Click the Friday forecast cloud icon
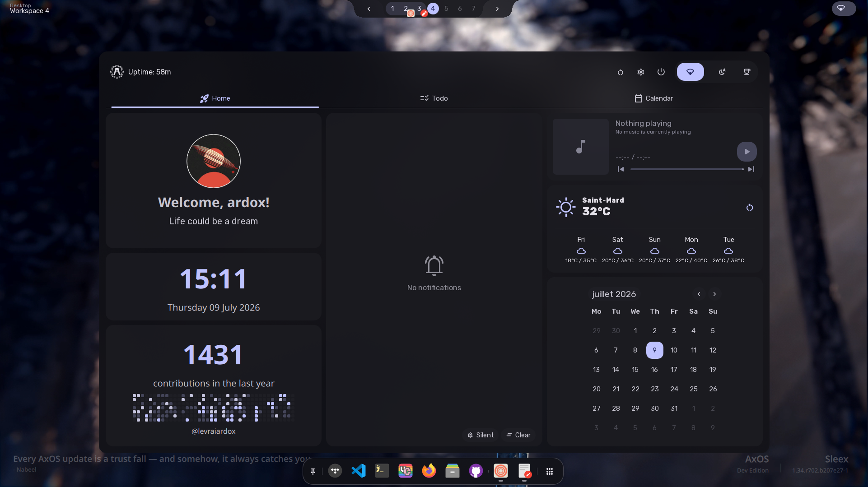Image resolution: width=868 pixels, height=487 pixels. (581, 251)
